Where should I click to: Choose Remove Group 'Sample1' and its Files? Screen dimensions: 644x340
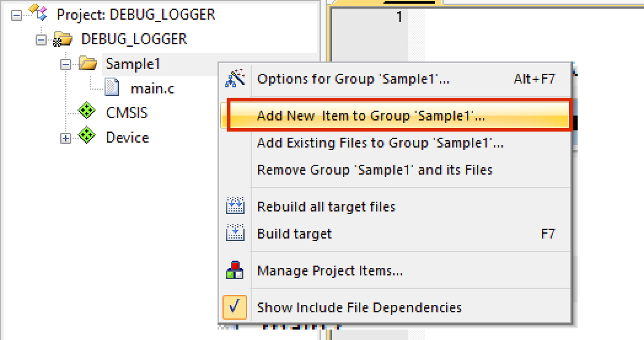pyautogui.click(x=374, y=170)
